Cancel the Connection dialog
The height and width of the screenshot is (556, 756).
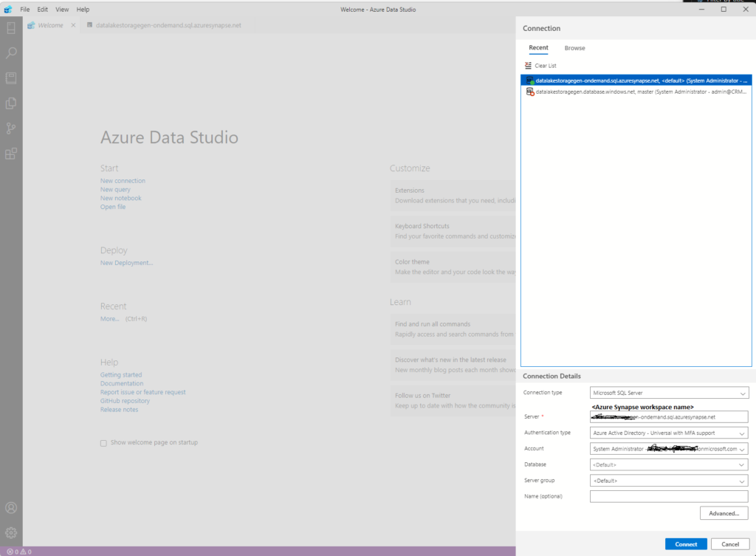pyautogui.click(x=730, y=544)
